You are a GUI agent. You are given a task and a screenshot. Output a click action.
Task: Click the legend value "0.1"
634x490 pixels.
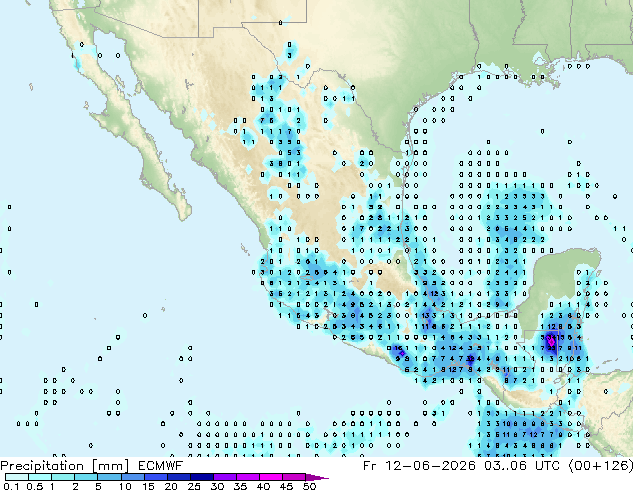click(11, 486)
